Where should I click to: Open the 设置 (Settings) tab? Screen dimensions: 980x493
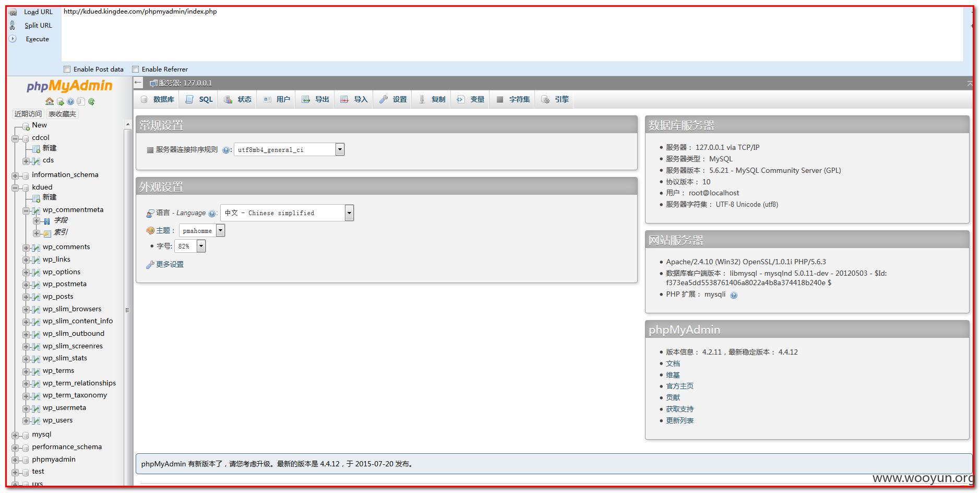(x=392, y=99)
